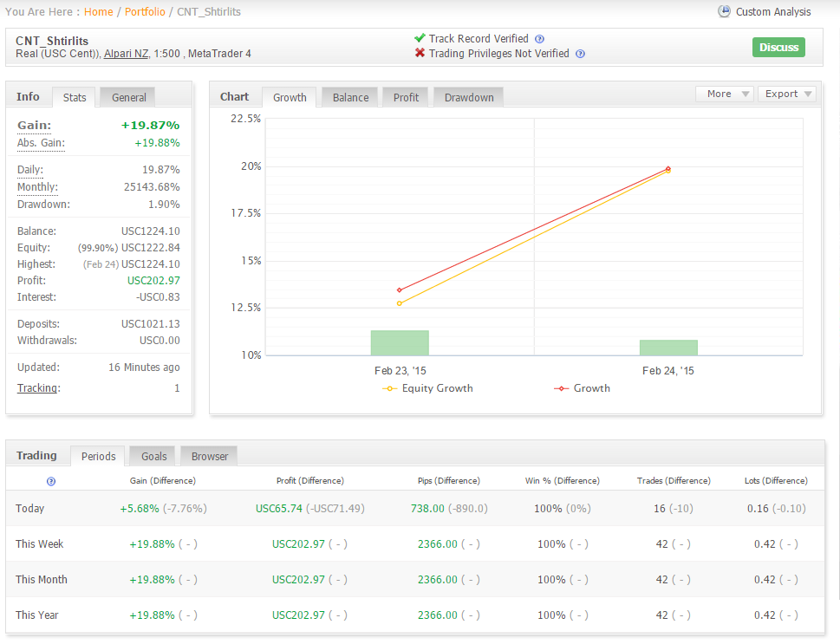840x644 pixels.
Task: Click the This Year row label
Action: [x=37, y=615]
